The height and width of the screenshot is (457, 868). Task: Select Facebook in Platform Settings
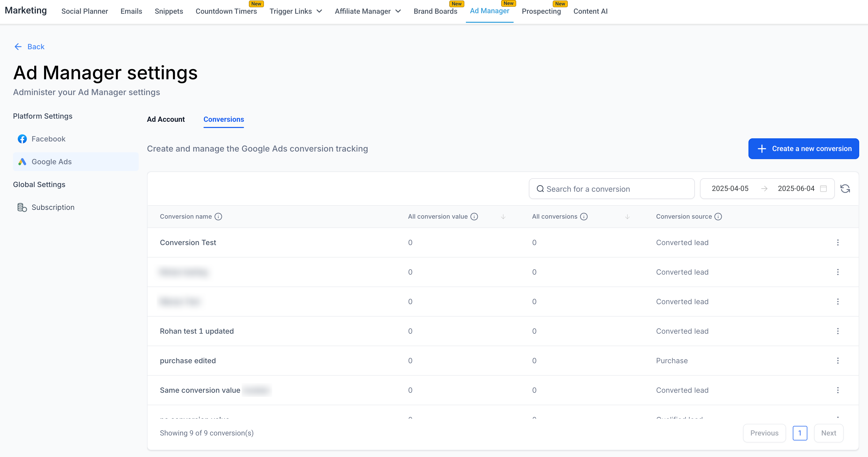point(48,139)
